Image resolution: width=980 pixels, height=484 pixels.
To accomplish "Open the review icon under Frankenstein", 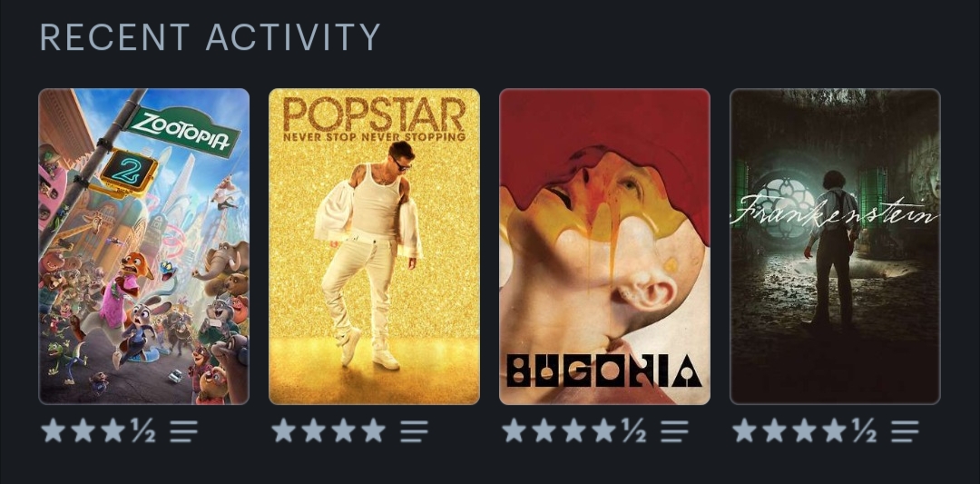I will pyautogui.click(x=905, y=430).
